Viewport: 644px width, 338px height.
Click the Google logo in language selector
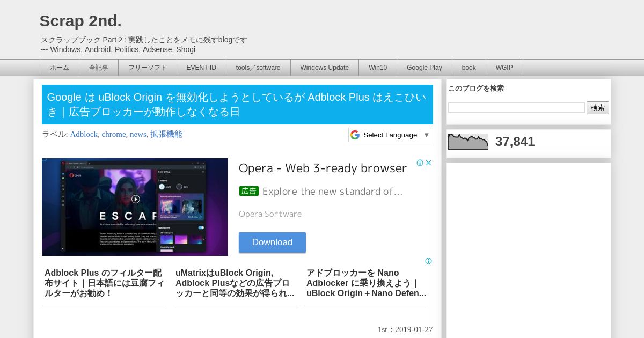click(x=355, y=135)
